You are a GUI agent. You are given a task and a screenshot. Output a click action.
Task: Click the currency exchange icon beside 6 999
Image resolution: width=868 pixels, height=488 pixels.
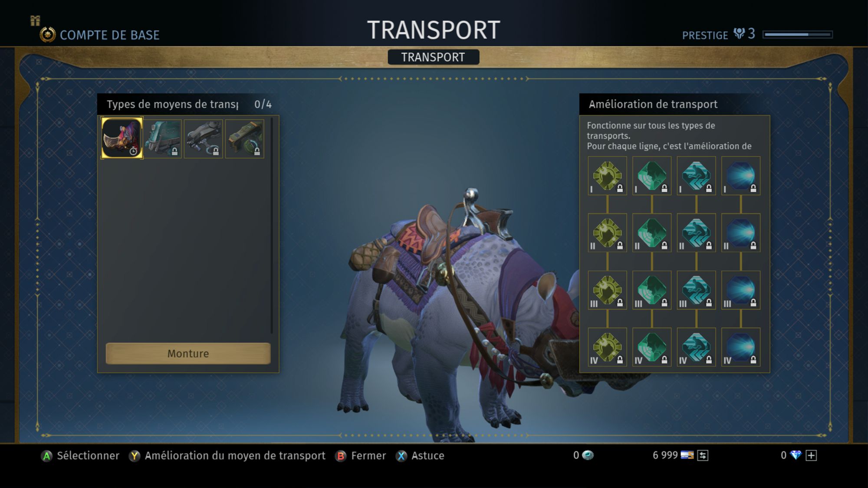click(x=703, y=455)
